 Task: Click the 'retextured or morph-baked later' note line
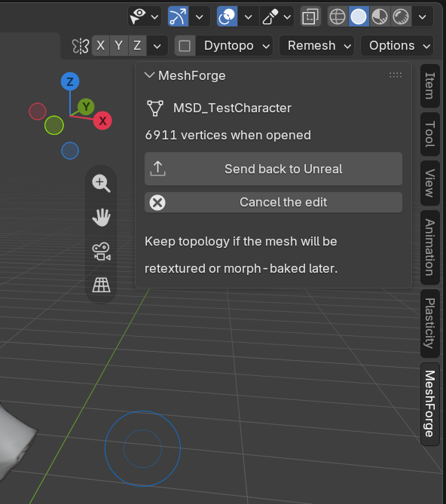(x=241, y=268)
